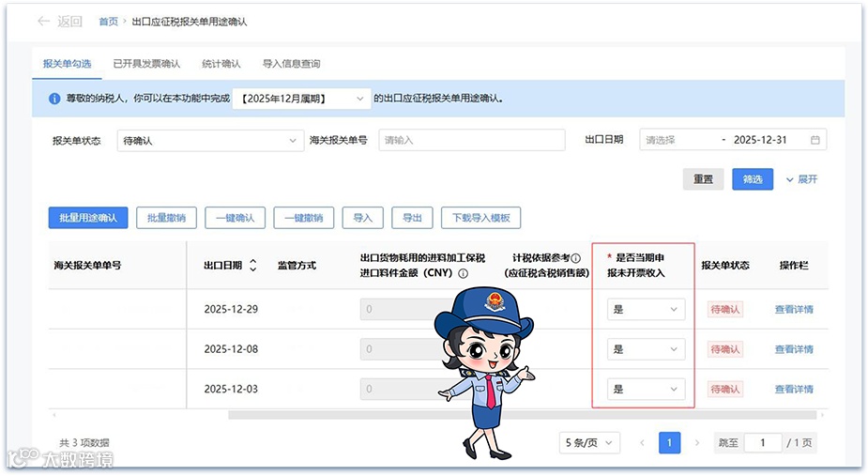Click the 导出 button
868x476 pixels.
point(412,218)
